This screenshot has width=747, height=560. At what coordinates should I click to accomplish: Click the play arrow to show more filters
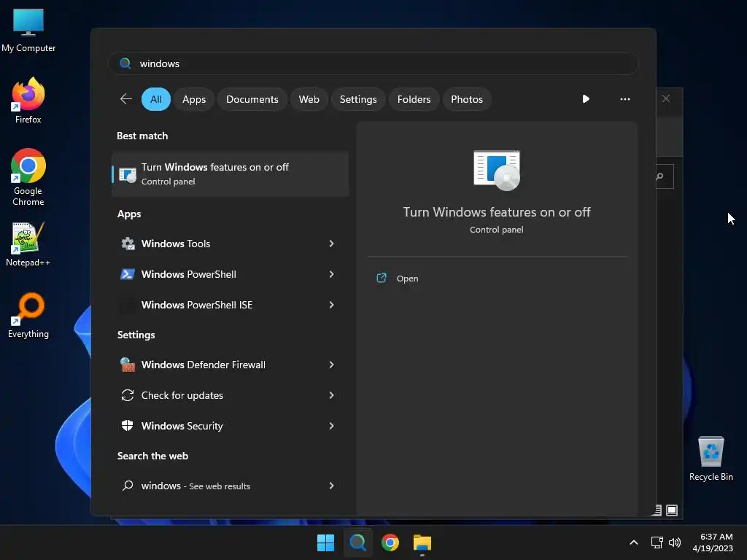[x=586, y=99]
